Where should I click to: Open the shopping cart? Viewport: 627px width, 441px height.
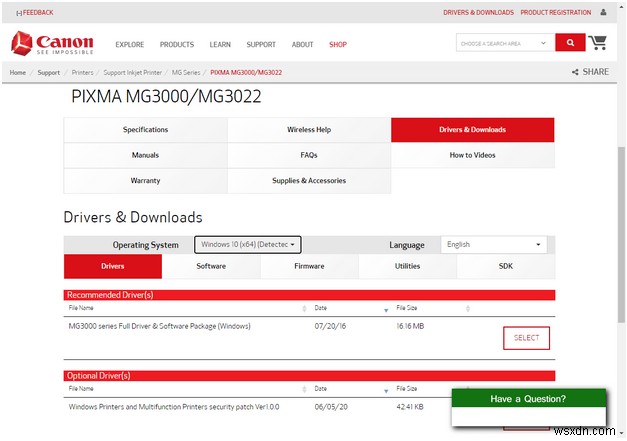coord(598,43)
